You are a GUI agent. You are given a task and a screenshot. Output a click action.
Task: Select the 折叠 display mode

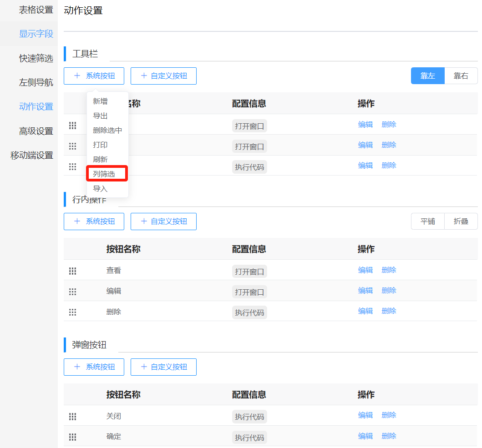click(x=461, y=221)
